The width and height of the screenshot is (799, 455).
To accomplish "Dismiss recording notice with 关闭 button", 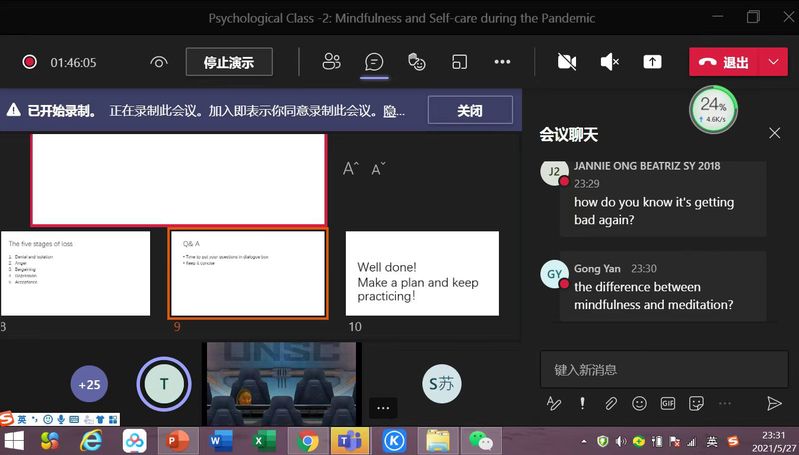I will point(470,111).
